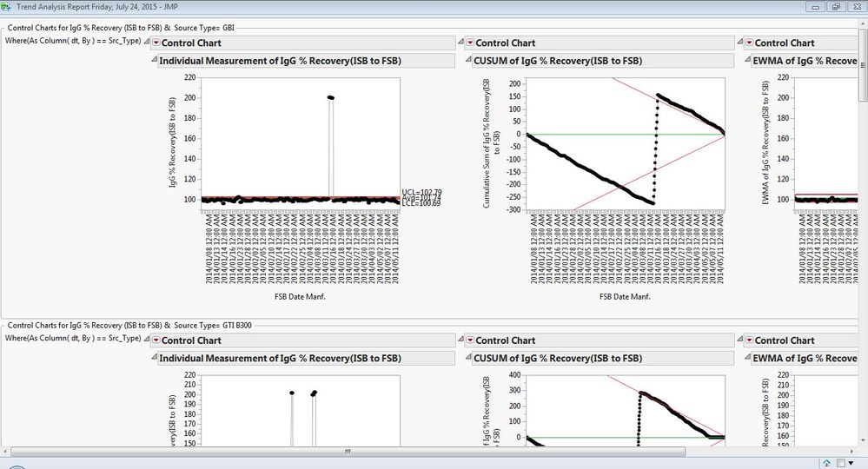Click GTI B300 'EWMA of IgG % Recove' title

click(x=805, y=359)
